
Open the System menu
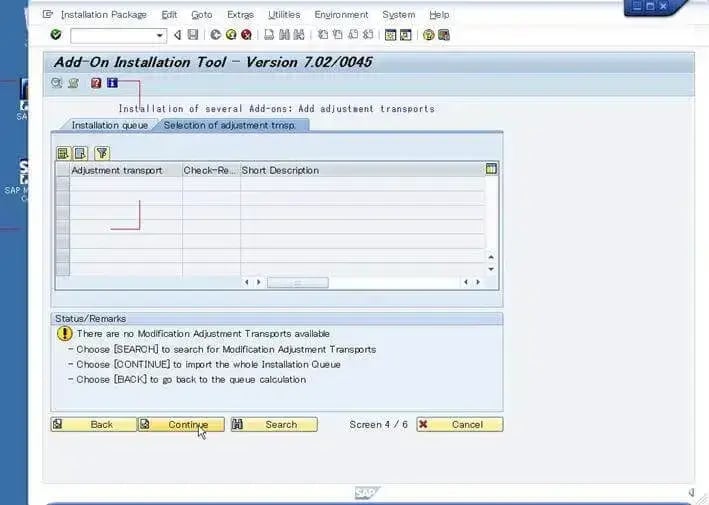tap(398, 15)
